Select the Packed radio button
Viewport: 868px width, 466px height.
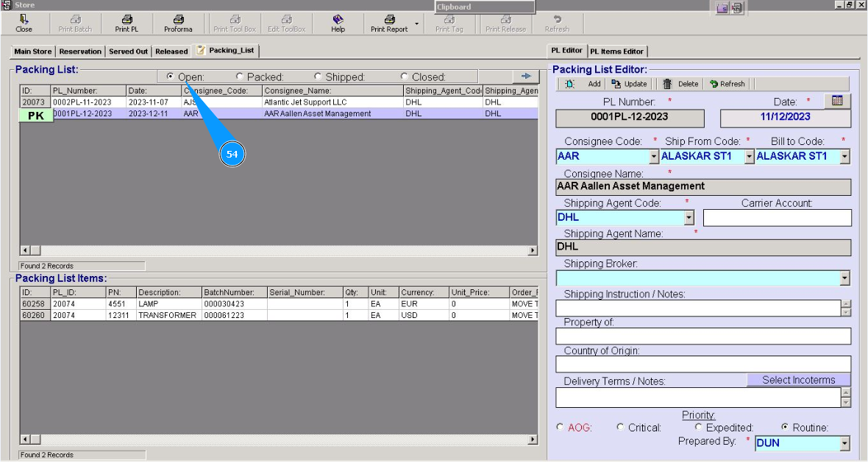pyautogui.click(x=240, y=77)
